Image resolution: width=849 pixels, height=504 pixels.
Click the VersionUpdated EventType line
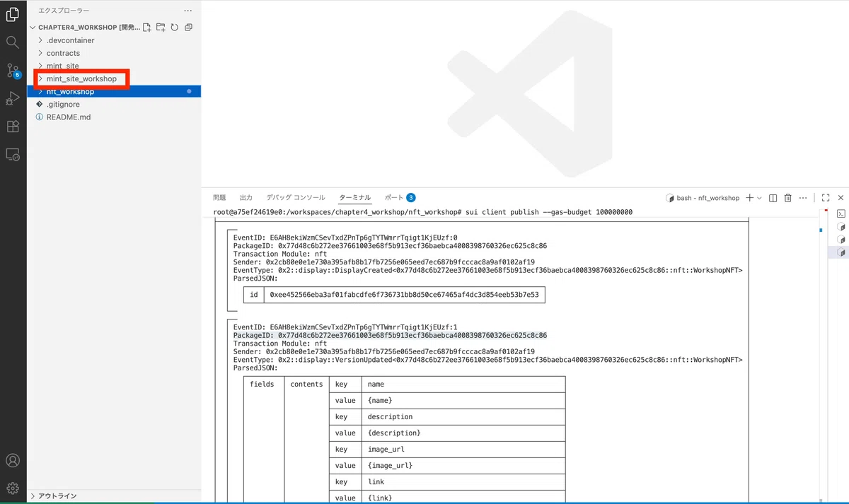point(487,360)
